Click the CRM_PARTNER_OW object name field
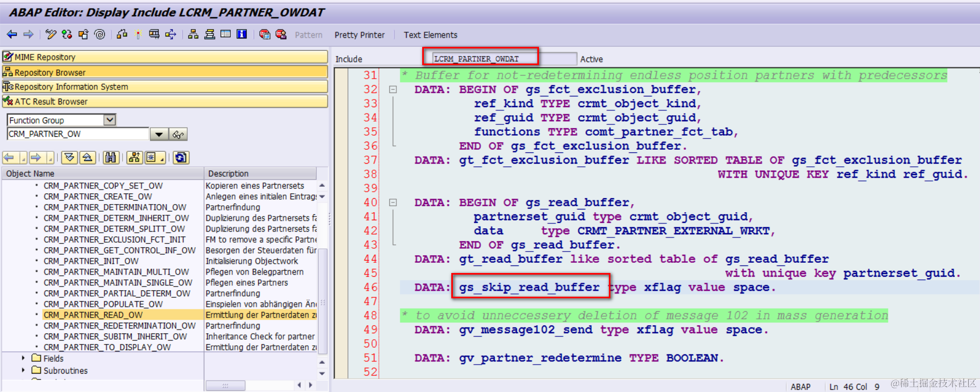The height and width of the screenshot is (392, 980). [x=78, y=134]
